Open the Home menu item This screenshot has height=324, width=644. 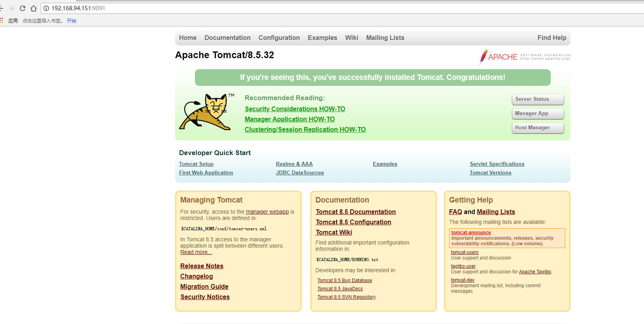(188, 38)
